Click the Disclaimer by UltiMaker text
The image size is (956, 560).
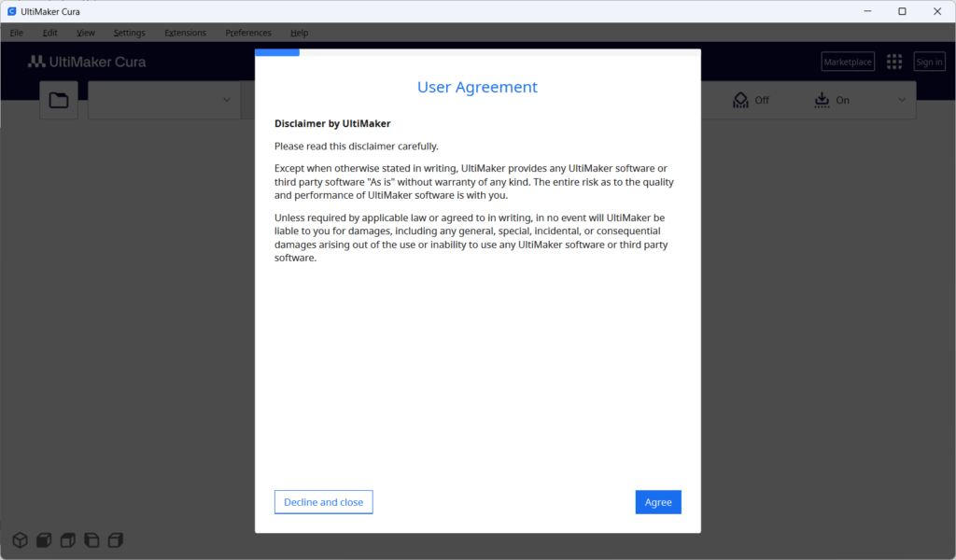[332, 124]
